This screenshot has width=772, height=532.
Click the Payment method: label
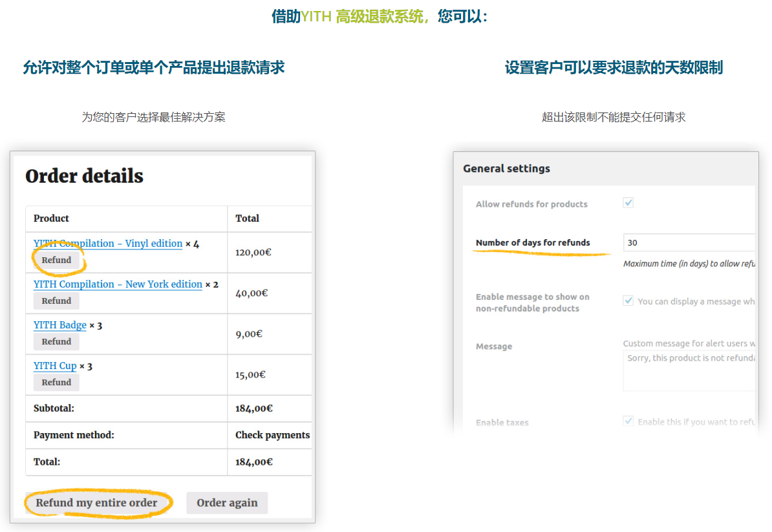click(x=74, y=435)
